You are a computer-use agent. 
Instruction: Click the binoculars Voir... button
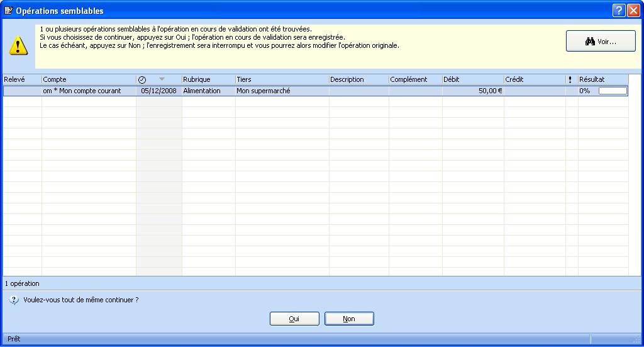pyautogui.click(x=601, y=42)
